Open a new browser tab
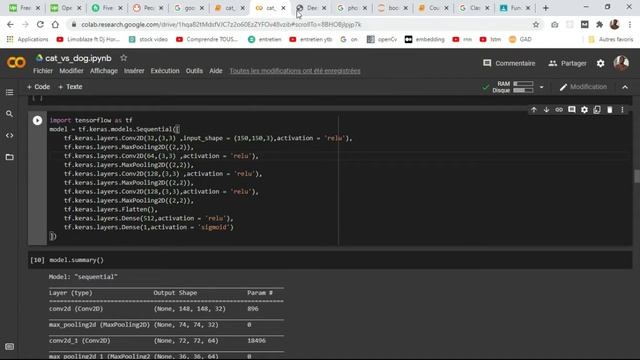640x360 pixels. [546, 8]
